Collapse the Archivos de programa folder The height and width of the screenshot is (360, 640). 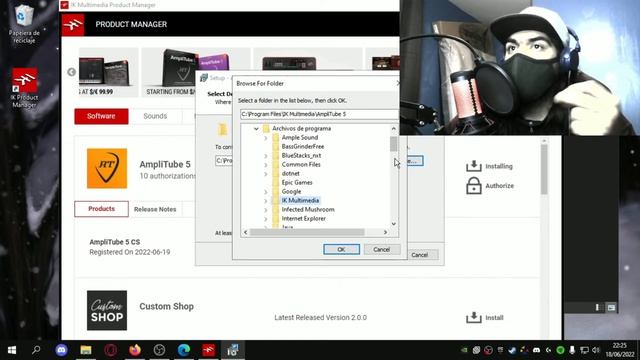[x=256, y=129]
